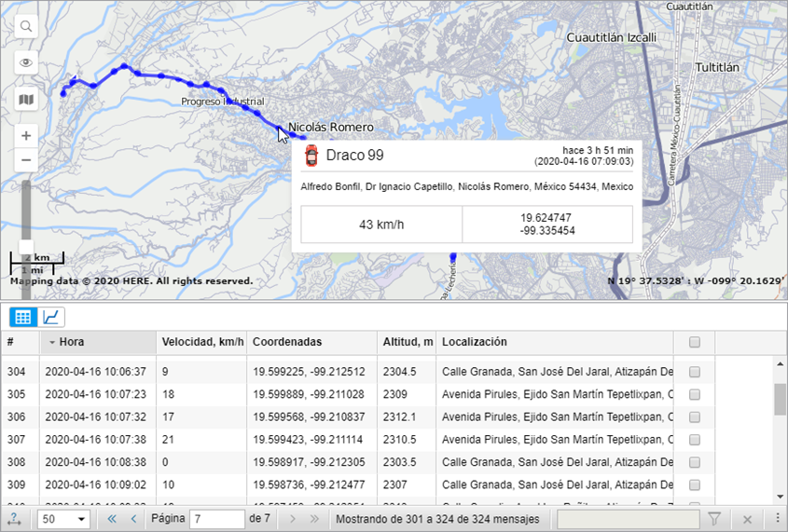
Task: Click the filter text field
Action: 629,519
